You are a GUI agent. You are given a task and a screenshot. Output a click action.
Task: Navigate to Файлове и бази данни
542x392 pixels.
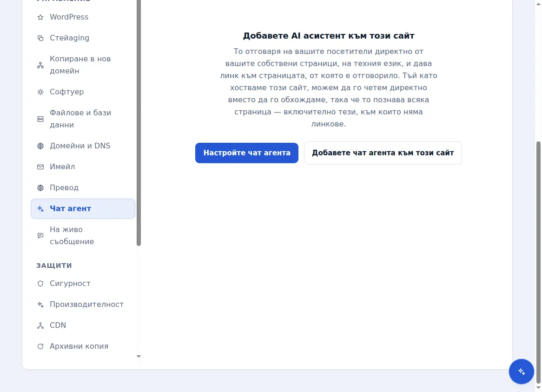(x=83, y=119)
